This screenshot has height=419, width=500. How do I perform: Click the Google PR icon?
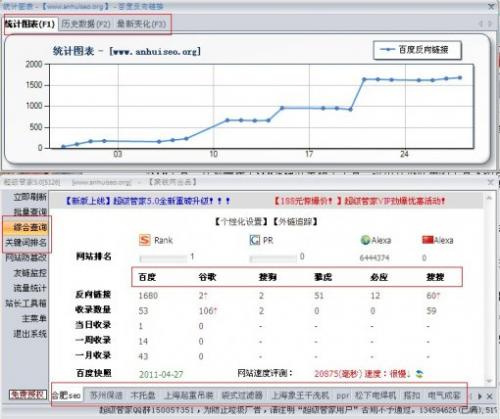click(x=255, y=240)
